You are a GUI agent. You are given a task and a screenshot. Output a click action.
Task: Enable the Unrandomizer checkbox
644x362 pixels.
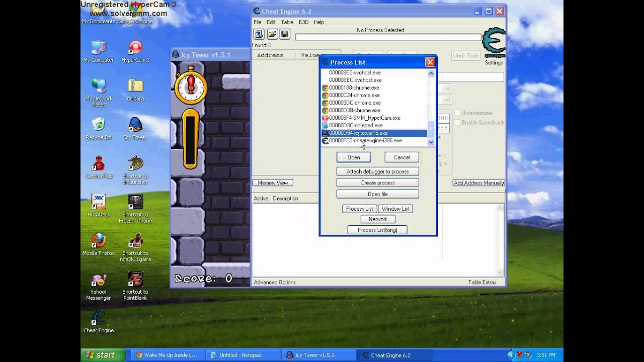(457, 113)
